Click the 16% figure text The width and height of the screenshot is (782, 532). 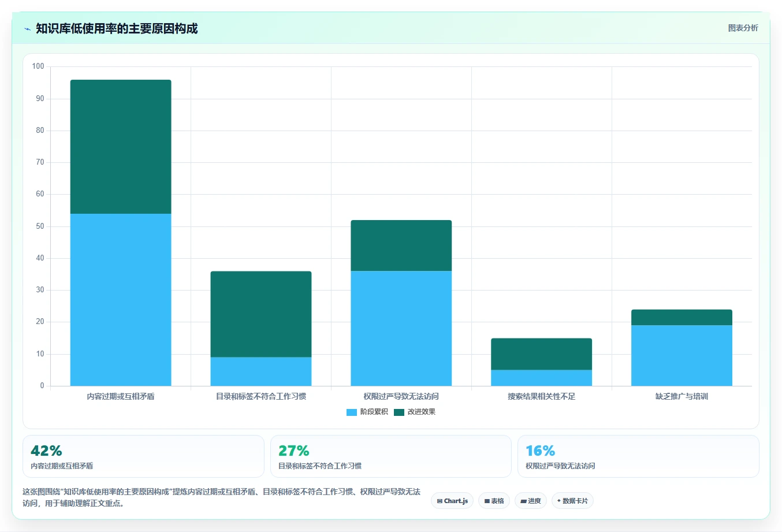(x=541, y=451)
